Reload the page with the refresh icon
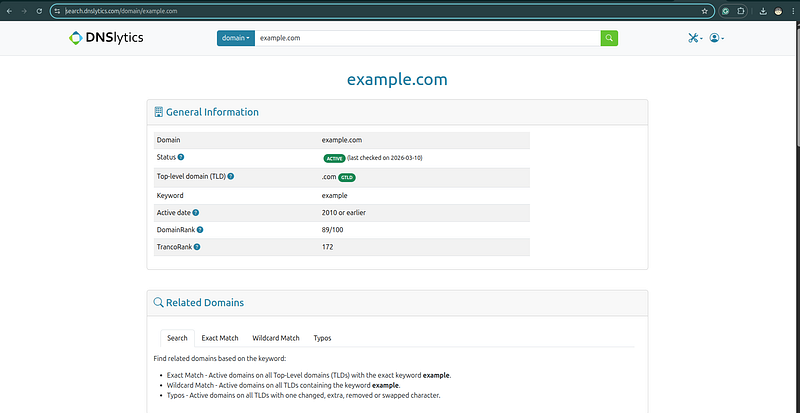800x413 pixels. coord(39,11)
